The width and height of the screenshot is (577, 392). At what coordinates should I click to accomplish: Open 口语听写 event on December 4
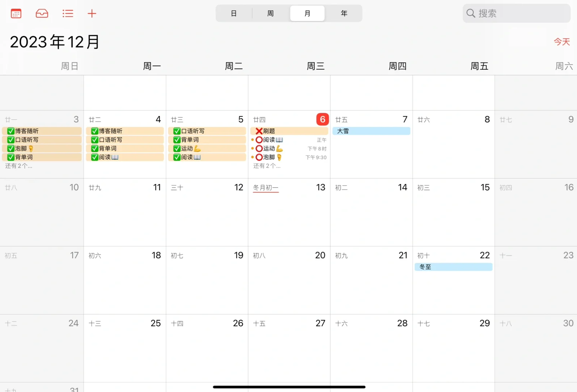[x=125, y=140]
